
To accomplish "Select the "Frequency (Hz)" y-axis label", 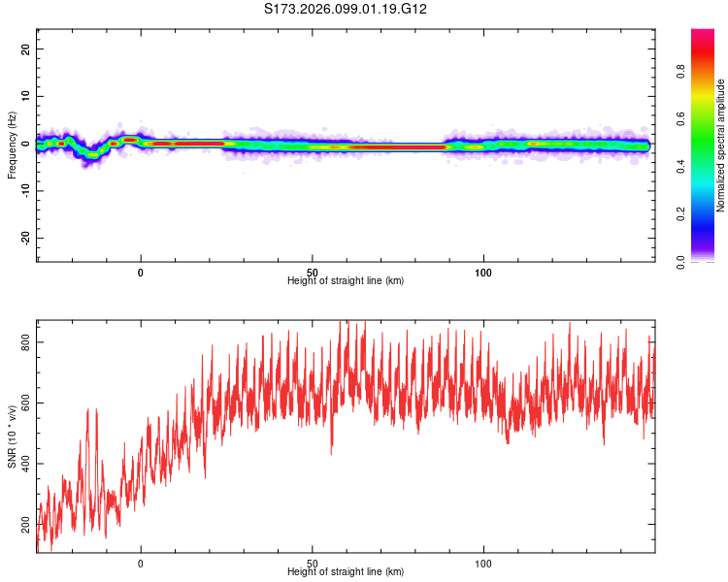I will (12, 145).
